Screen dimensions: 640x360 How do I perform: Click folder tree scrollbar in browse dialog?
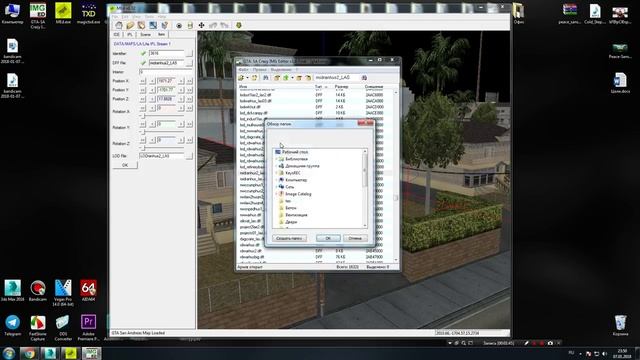pos(365,188)
